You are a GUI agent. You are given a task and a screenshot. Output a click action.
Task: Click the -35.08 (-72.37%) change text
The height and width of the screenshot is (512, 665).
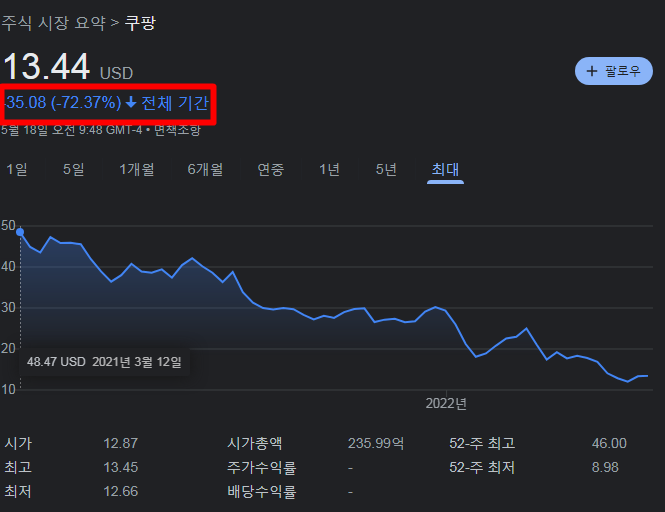(63, 103)
